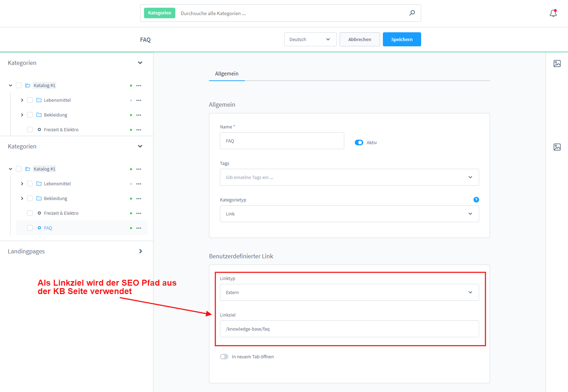Image resolution: width=568 pixels, height=392 pixels.
Task: Click folder icon of first Lebensmittel
Action: [39, 100]
